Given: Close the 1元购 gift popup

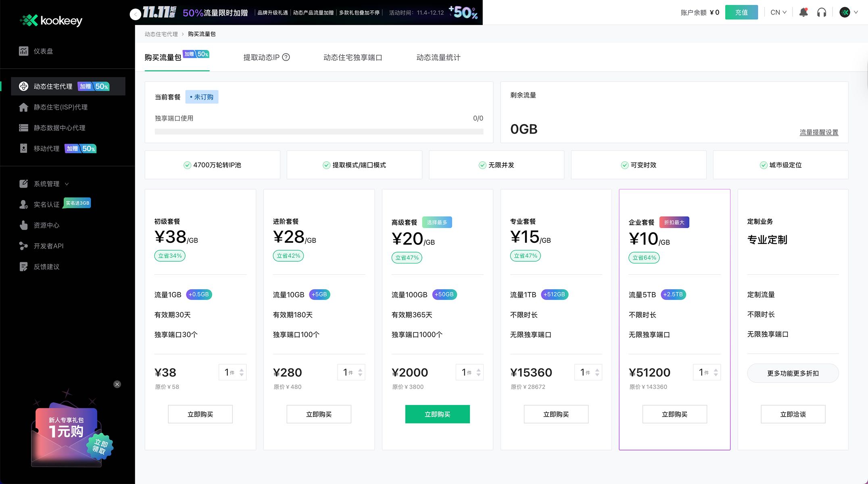Looking at the screenshot, I should 117,384.
